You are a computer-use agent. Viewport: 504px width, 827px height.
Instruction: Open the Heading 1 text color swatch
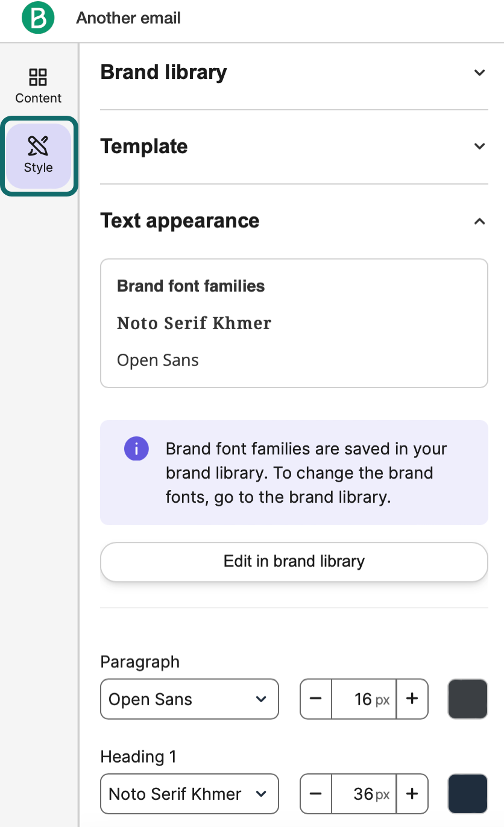[x=467, y=794]
